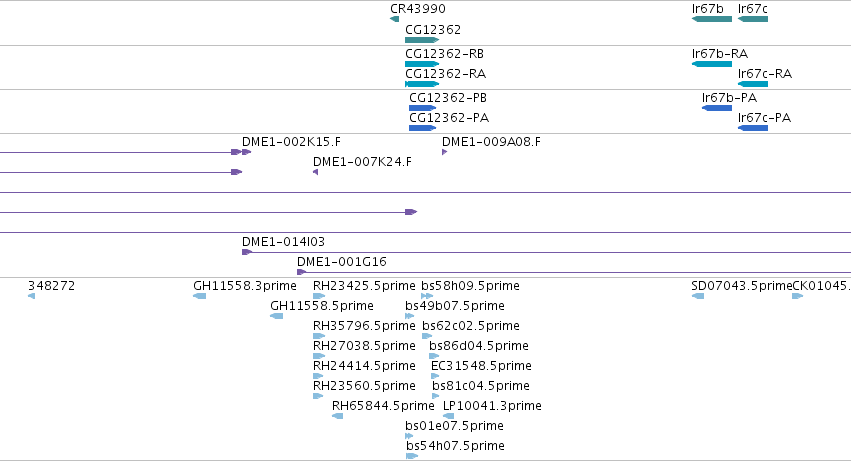Select the CG12362 gene feature bar
This screenshot has height=461, width=851.
point(422,40)
